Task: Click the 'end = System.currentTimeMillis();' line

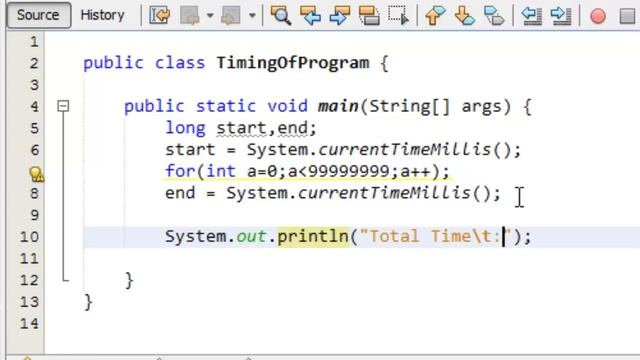Action: pos(333,193)
